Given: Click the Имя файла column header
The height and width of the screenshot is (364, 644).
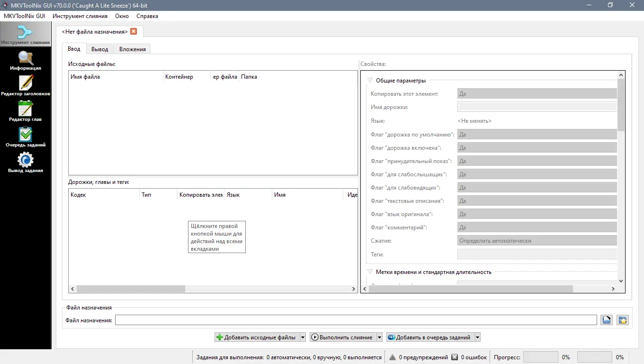Looking at the screenshot, I should click(x=116, y=77).
